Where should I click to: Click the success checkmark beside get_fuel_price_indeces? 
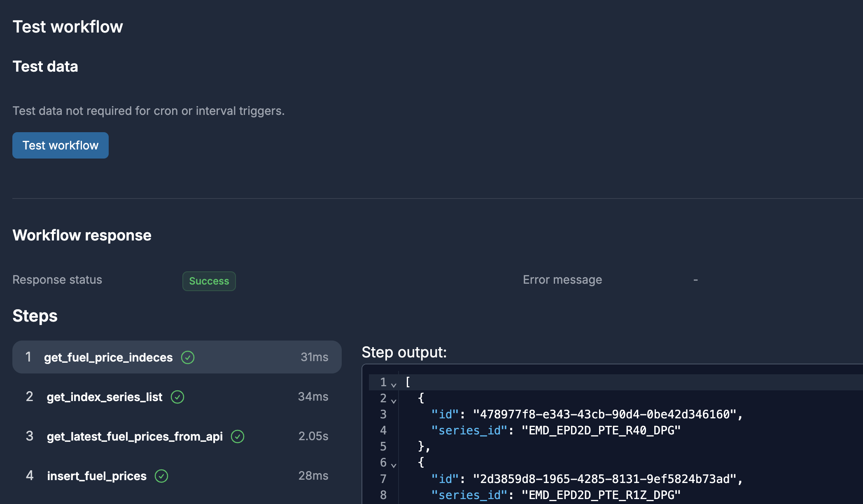(188, 357)
